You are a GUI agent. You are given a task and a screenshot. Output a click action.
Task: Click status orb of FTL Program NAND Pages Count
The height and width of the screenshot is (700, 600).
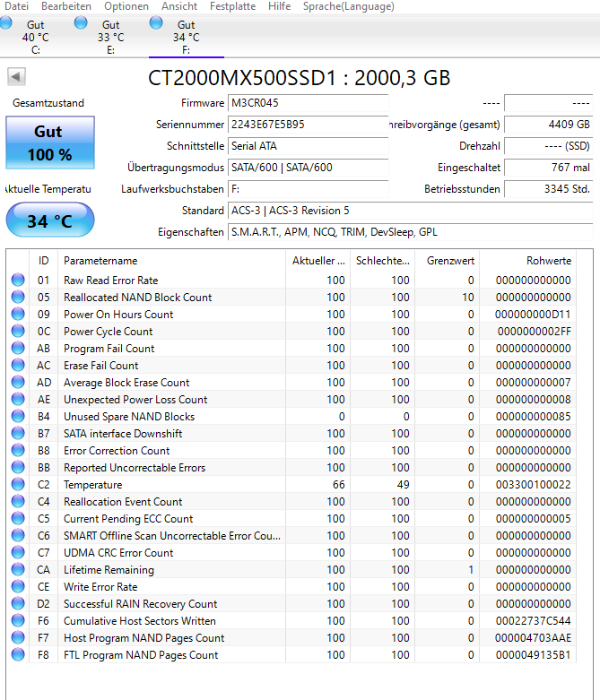(x=18, y=654)
